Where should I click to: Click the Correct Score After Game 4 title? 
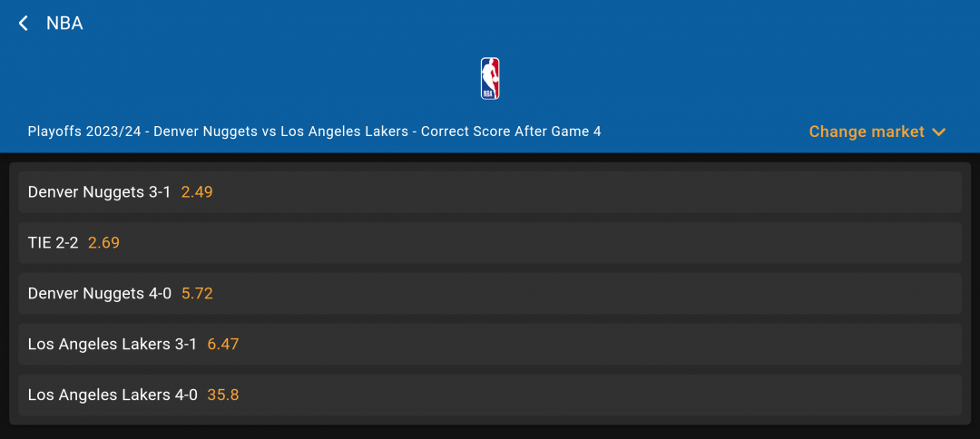tap(511, 132)
